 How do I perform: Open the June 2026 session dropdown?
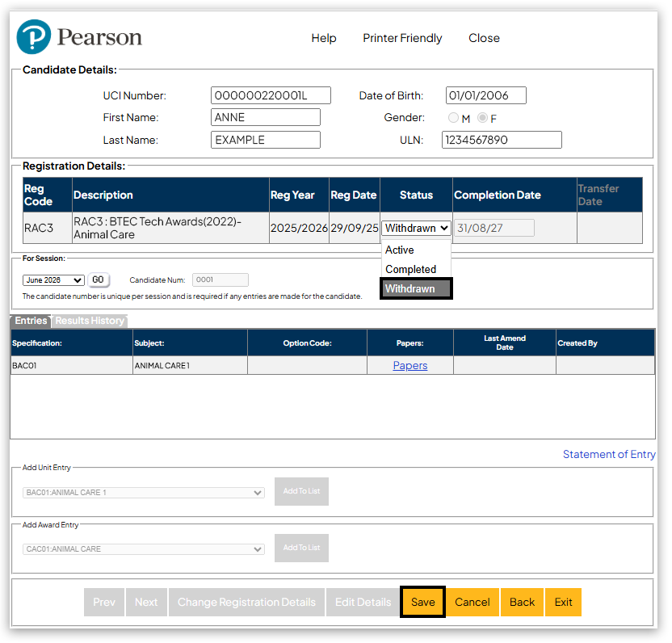pyautogui.click(x=53, y=280)
